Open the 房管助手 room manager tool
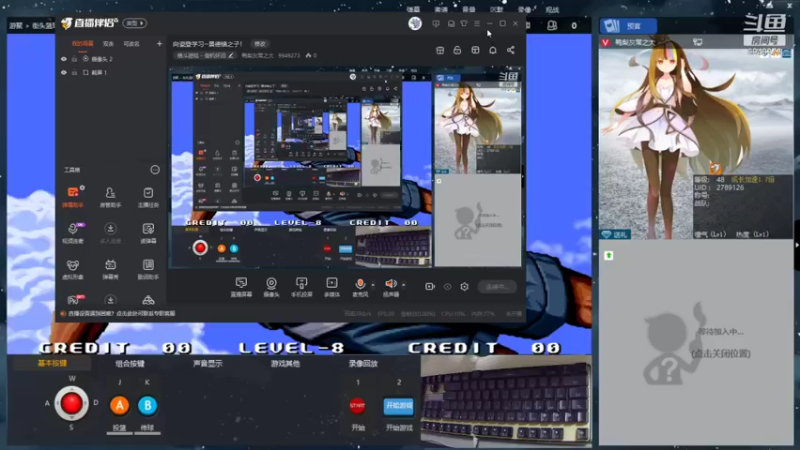This screenshot has height=450, width=800. (110, 196)
